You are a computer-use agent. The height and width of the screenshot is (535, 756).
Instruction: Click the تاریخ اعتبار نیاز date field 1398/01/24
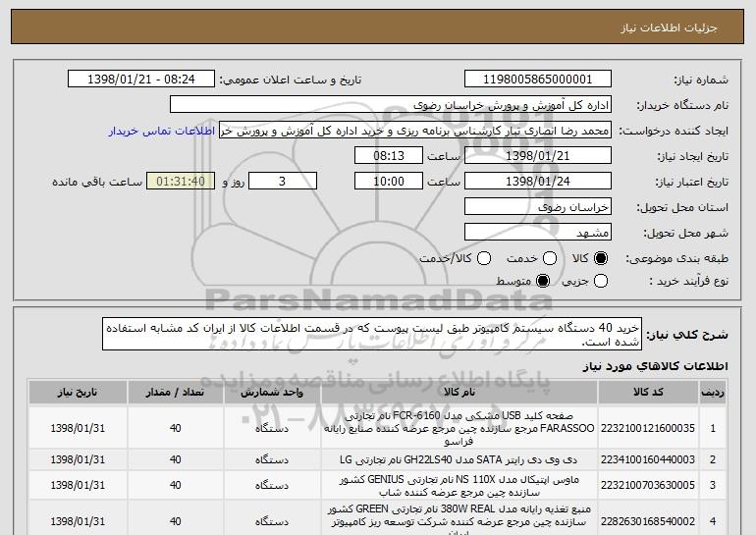pos(536,182)
